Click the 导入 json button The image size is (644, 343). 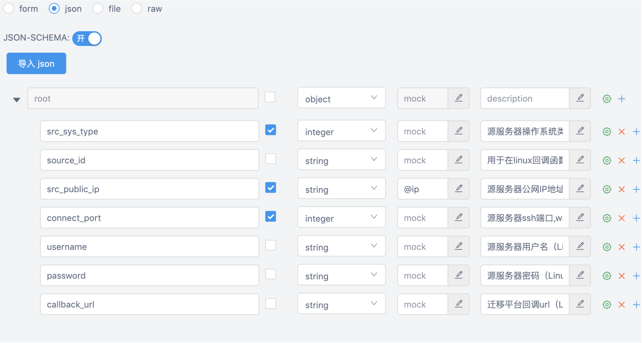36,64
